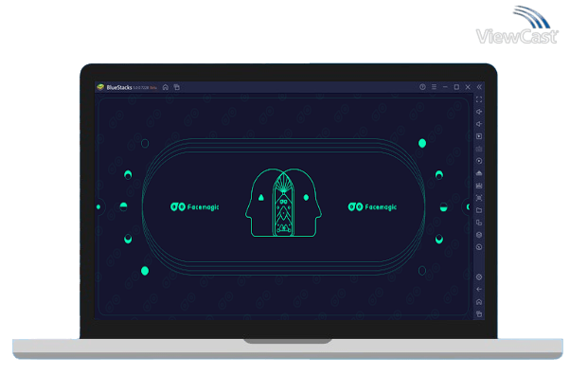The width and height of the screenshot is (570, 392).
Task: Increase volume using the sidebar speaker icon
Action: point(479,112)
